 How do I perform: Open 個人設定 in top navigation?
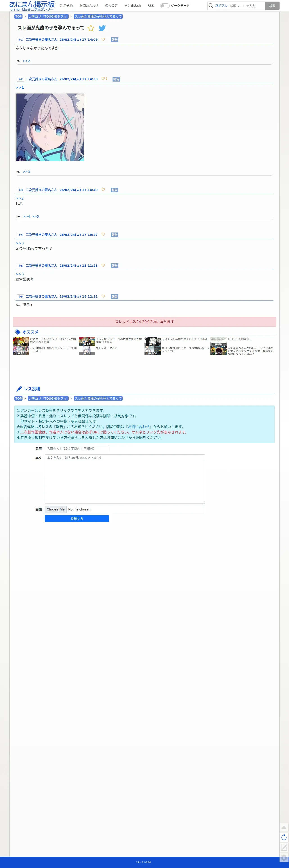click(111, 6)
